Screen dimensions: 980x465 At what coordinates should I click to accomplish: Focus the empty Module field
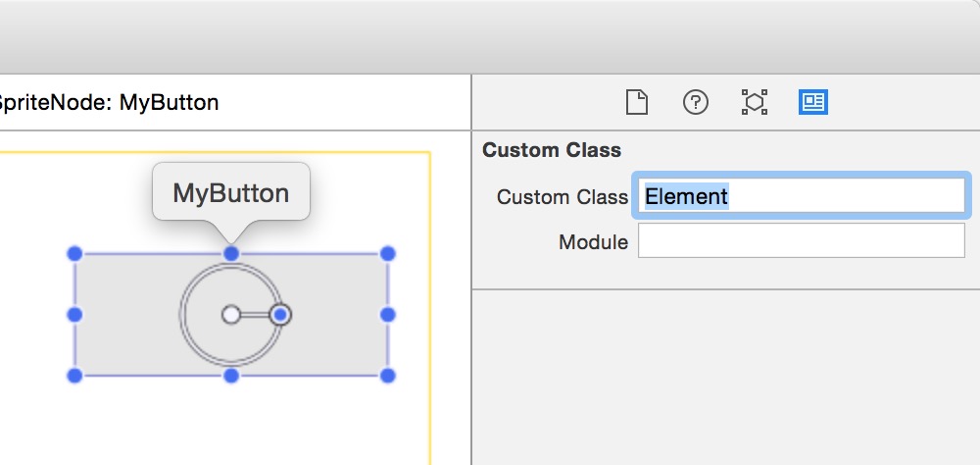(x=801, y=240)
